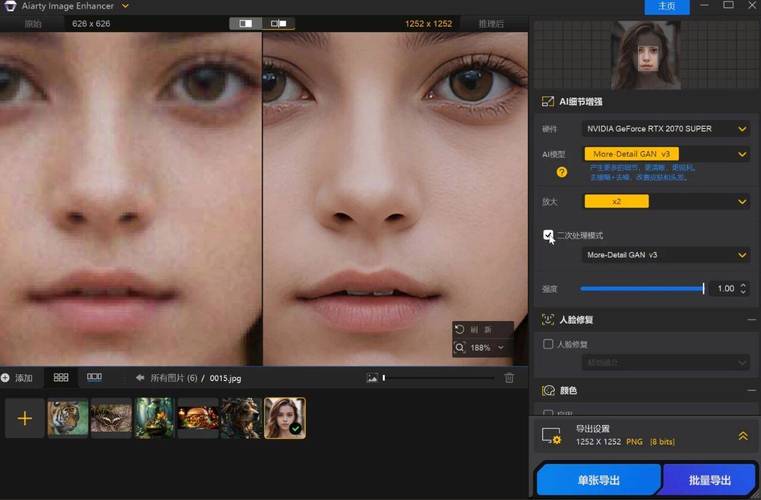Click the refresh preview icon

(460, 330)
